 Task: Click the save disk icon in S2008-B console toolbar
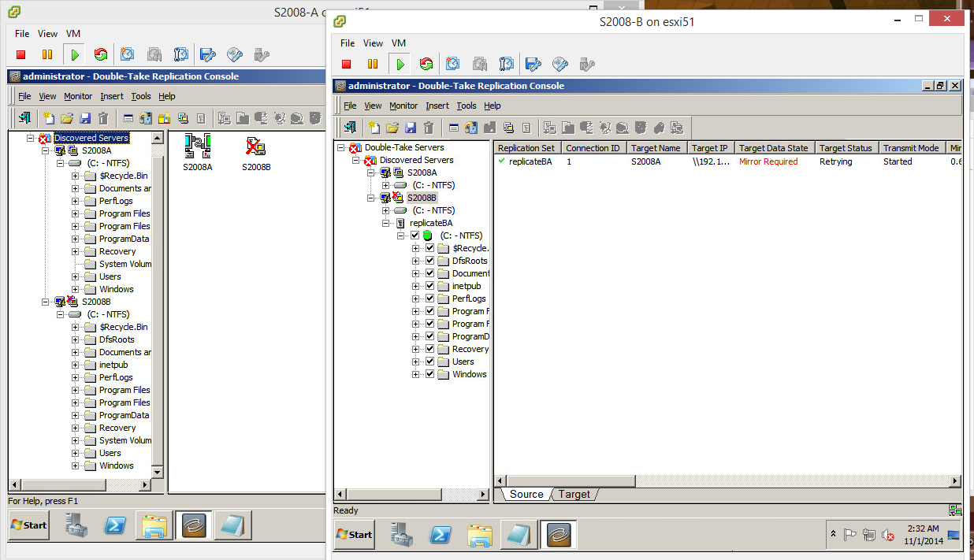click(410, 128)
